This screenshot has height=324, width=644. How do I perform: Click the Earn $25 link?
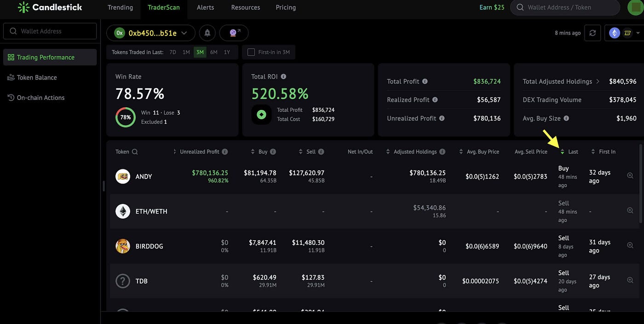point(492,7)
